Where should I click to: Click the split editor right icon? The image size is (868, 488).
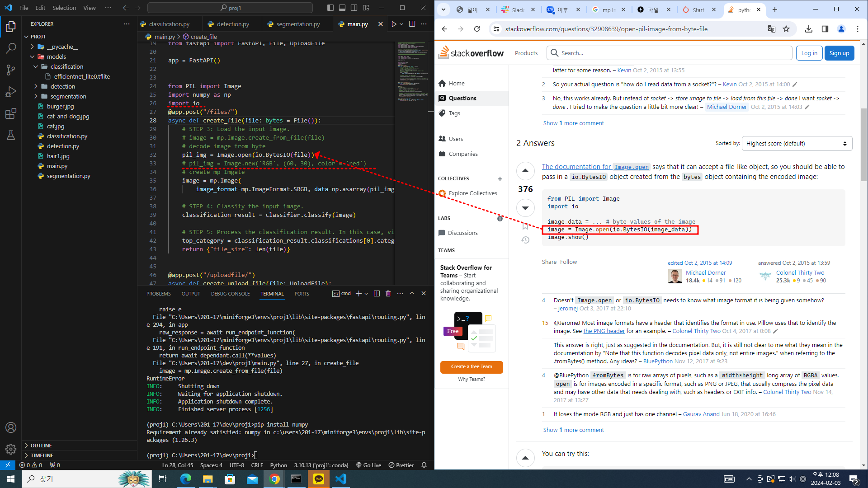[x=412, y=24]
